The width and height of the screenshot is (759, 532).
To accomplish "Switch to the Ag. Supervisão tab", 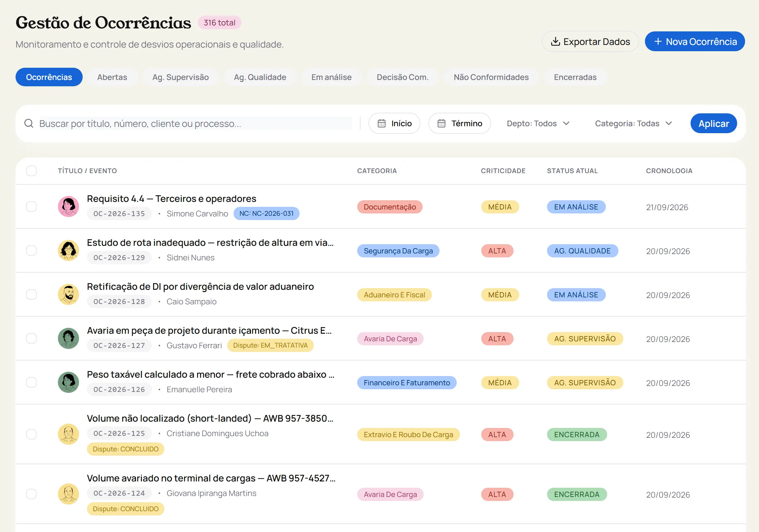I will [x=181, y=77].
